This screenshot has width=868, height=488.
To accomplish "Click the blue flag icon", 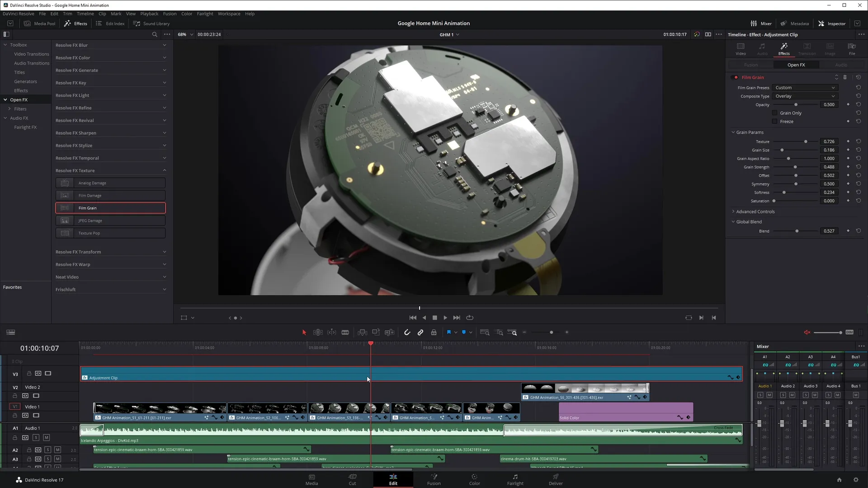I will point(449,333).
